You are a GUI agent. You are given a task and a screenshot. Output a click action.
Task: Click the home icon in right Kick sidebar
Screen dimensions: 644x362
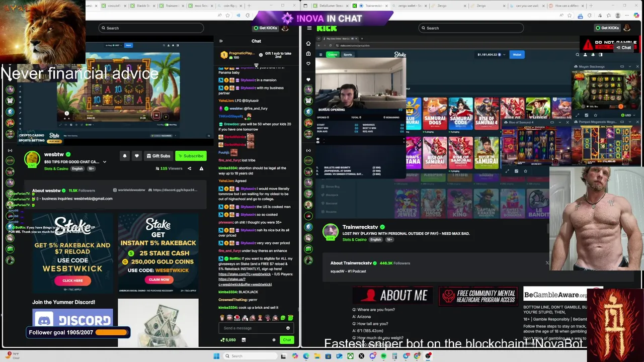click(308, 43)
